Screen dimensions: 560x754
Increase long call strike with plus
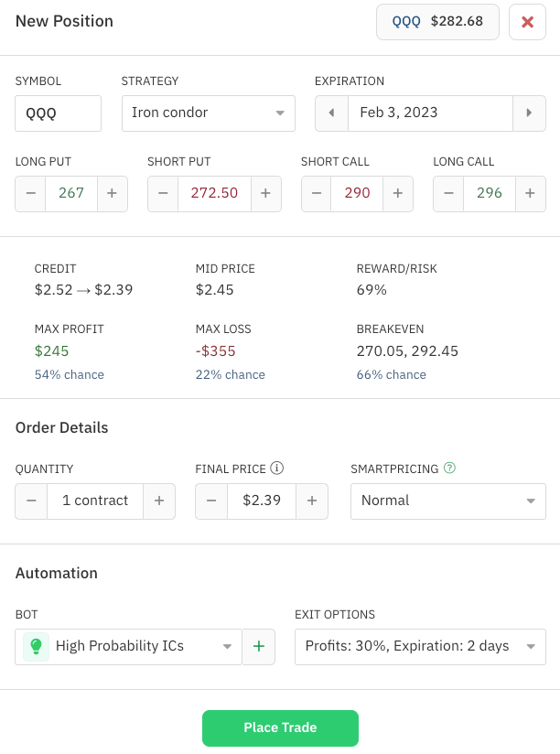(x=529, y=194)
